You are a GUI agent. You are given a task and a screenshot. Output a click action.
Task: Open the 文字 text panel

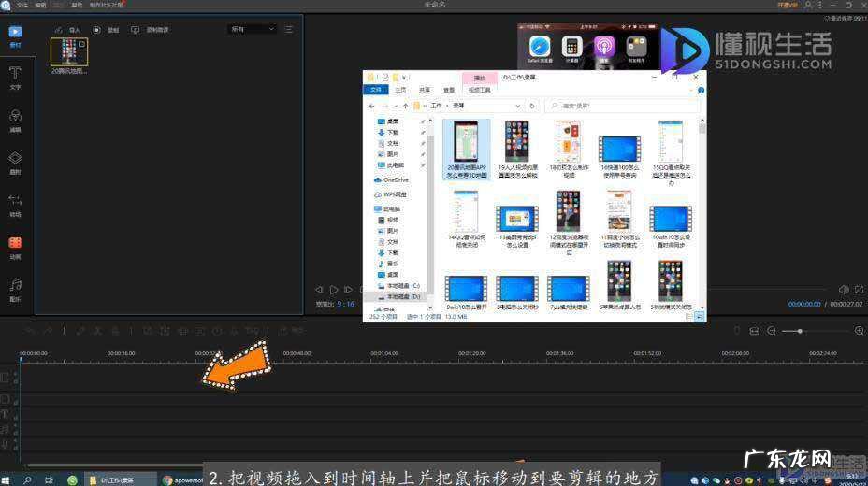point(15,78)
